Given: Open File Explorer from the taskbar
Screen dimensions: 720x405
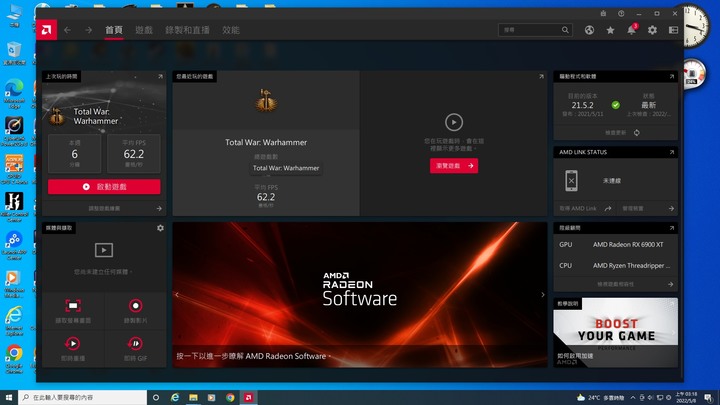Looking at the screenshot, I should point(193,397).
